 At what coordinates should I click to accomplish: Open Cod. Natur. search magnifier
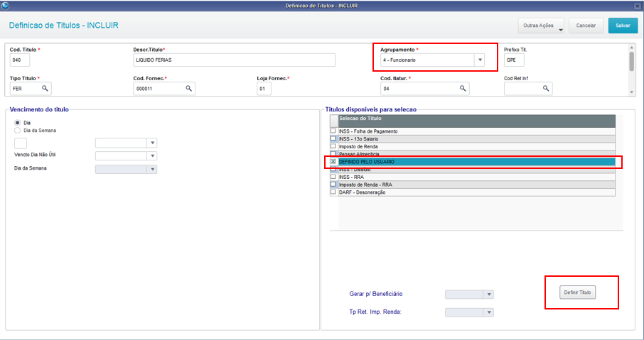tap(463, 88)
